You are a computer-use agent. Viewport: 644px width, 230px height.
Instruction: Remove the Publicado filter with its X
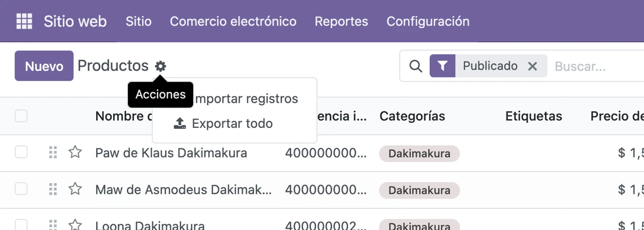click(532, 66)
